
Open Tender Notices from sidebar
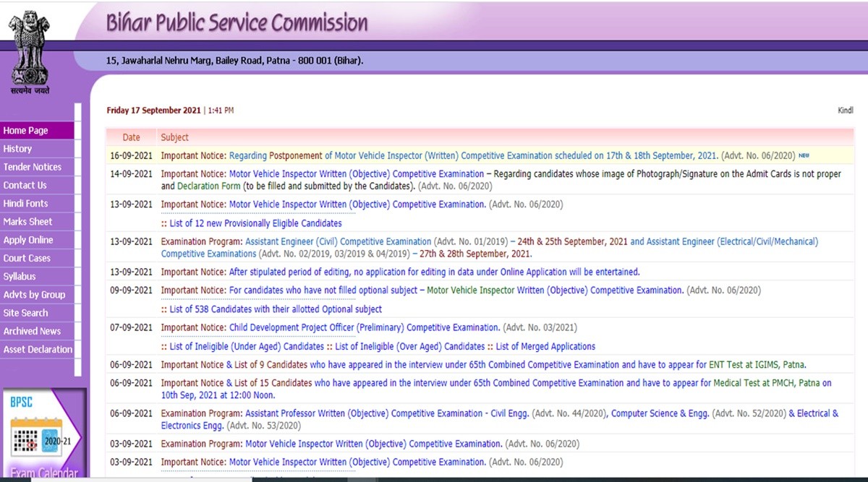point(33,167)
